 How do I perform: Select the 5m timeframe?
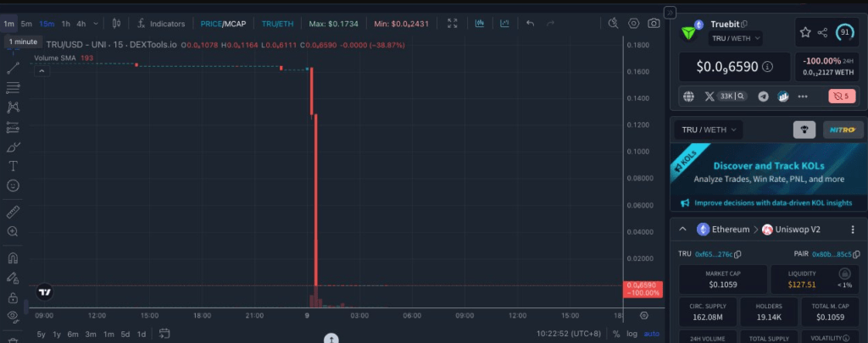click(26, 24)
